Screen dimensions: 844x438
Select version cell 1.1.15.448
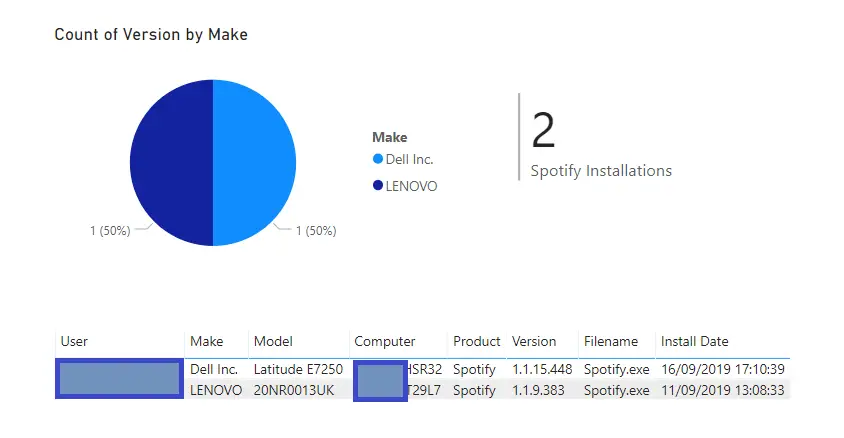pos(542,369)
